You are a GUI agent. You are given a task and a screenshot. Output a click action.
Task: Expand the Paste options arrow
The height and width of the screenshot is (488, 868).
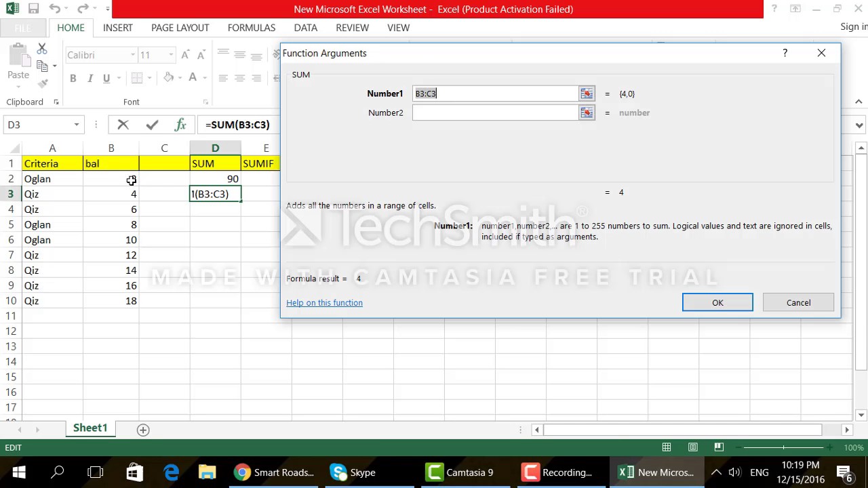18,87
